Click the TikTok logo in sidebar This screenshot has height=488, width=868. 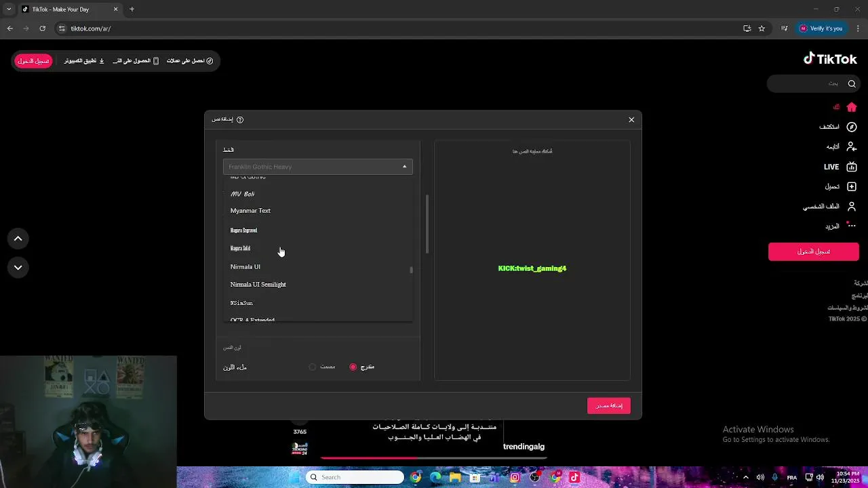pos(830,59)
